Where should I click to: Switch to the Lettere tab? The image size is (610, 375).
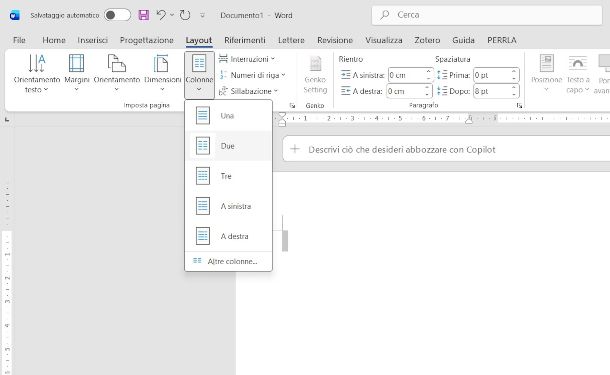[x=291, y=40]
